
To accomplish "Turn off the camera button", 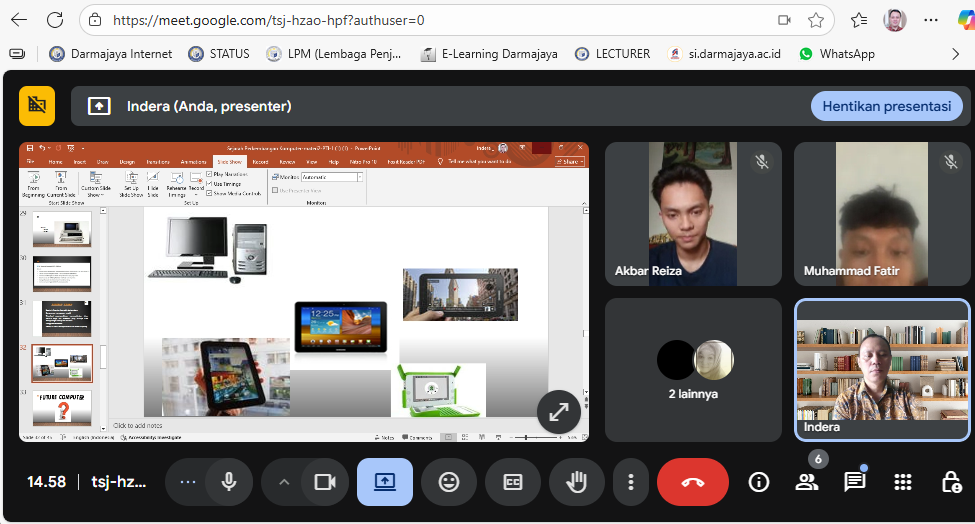I will (x=325, y=482).
